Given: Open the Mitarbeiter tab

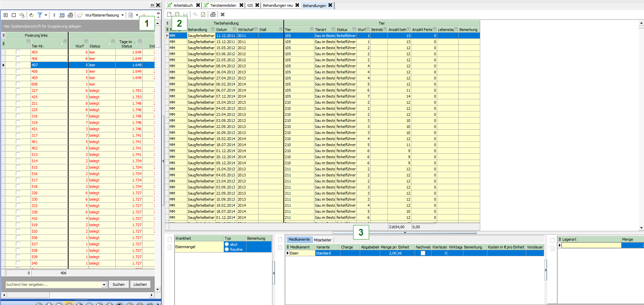Looking at the screenshot, I should pos(322,240).
